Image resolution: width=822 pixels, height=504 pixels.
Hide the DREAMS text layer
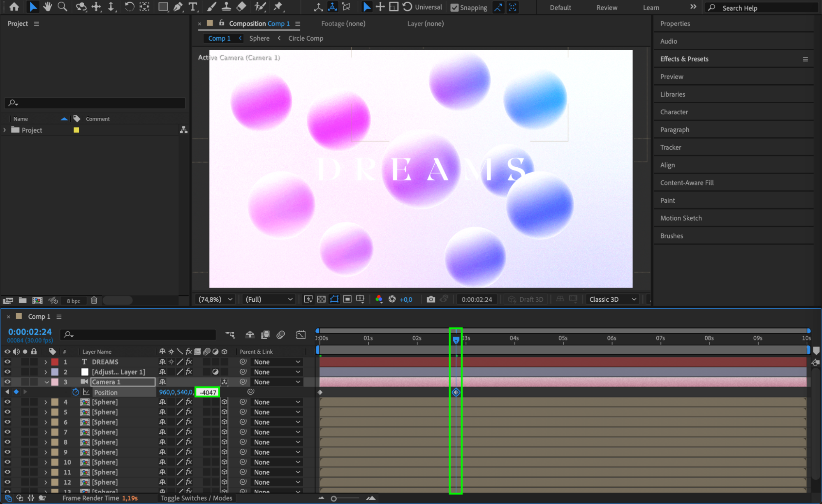[x=7, y=362]
